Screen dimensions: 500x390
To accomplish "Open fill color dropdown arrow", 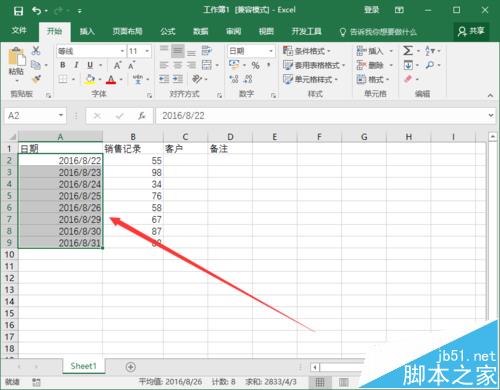I will tap(100, 80).
